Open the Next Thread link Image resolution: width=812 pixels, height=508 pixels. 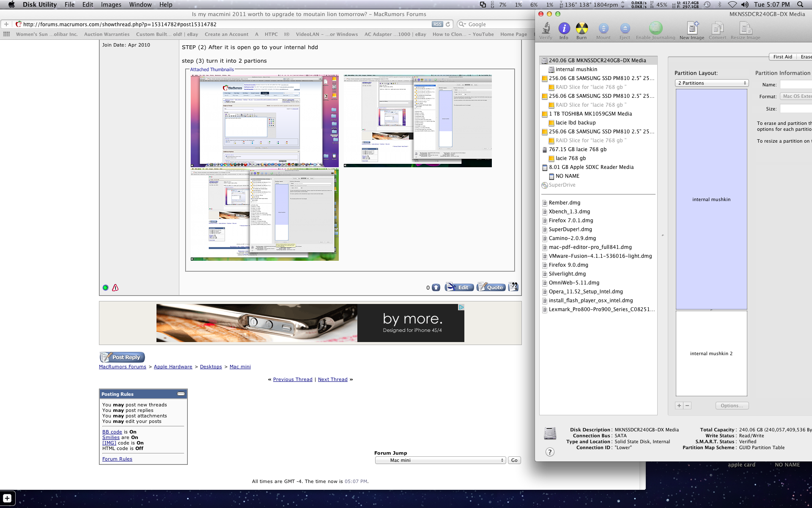point(333,379)
